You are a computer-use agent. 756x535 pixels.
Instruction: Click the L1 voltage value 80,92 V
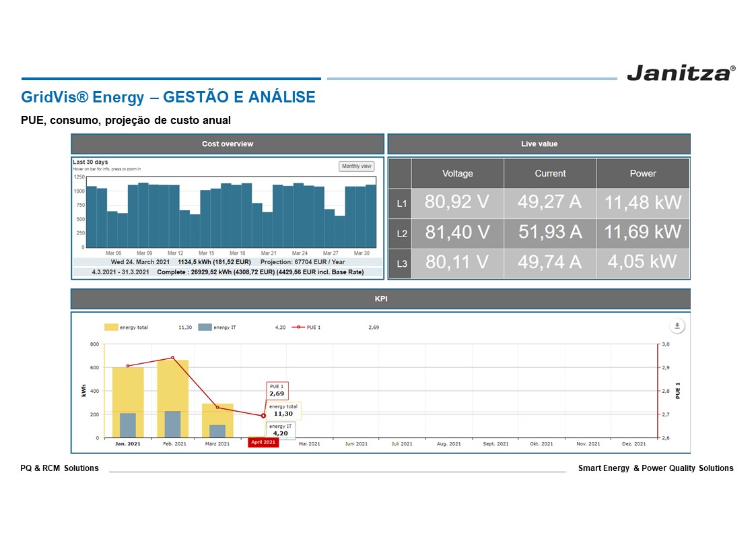pos(457,202)
